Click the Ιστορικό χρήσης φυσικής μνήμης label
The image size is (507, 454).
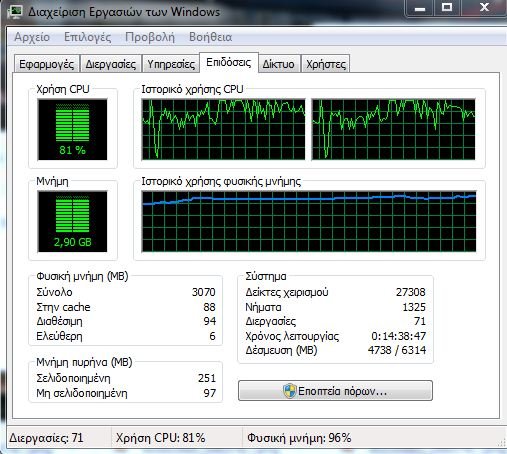point(221,181)
